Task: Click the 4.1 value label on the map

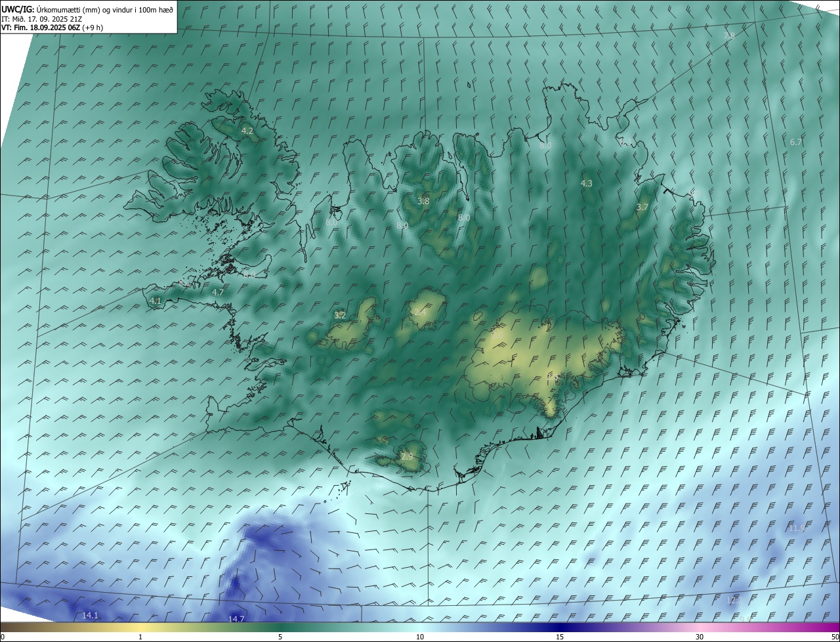Action: point(156,301)
